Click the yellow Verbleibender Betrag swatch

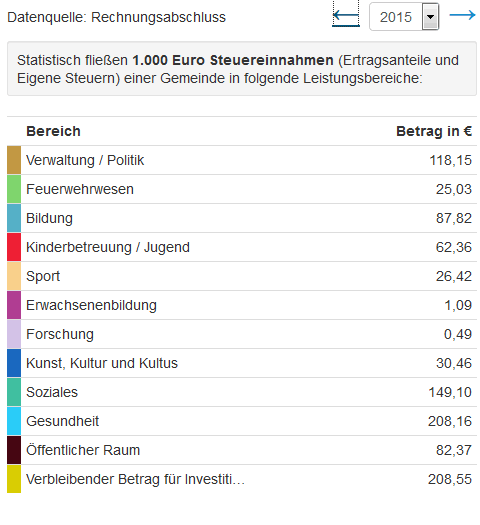pos(14,479)
